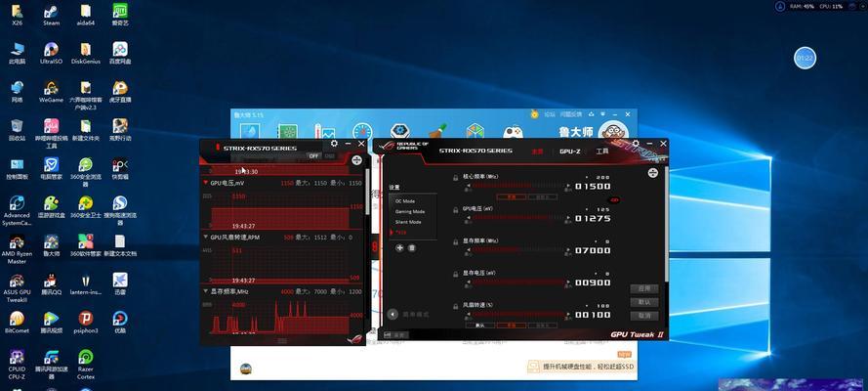Click the 默认 default button
868x391 pixels.
(644, 302)
